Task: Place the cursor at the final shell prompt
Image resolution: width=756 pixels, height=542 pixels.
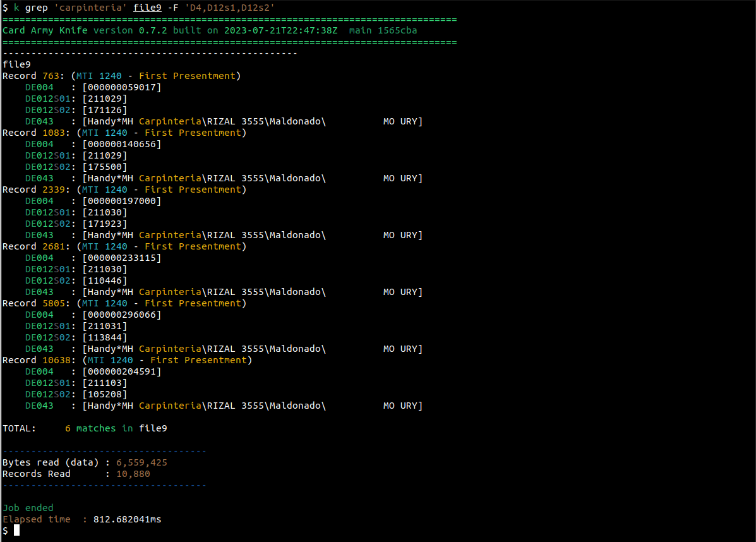Action: (x=17, y=531)
